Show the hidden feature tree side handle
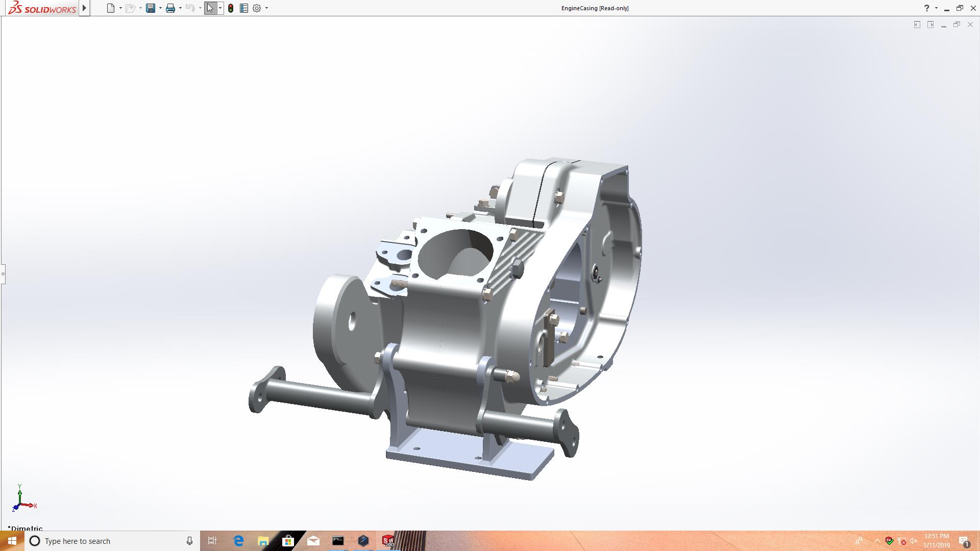 pyautogui.click(x=3, y=274)
